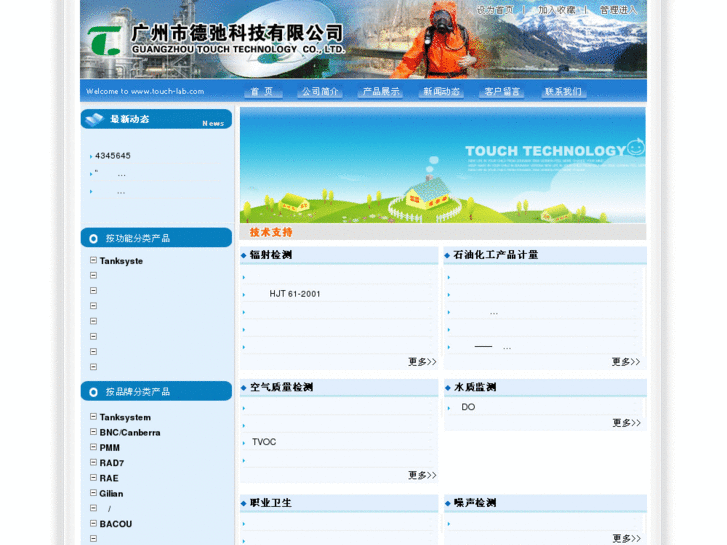Click 更多>> under 水质监测

[x=626, y=423]
